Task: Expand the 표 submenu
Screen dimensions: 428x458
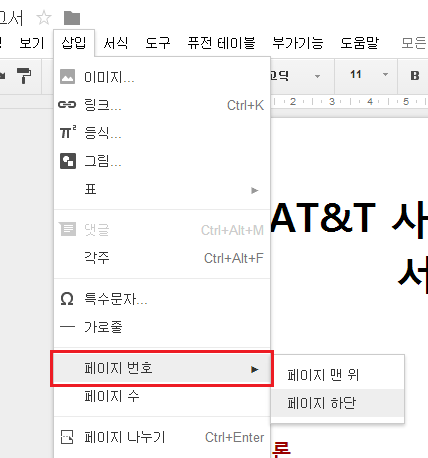Action: 162,190
